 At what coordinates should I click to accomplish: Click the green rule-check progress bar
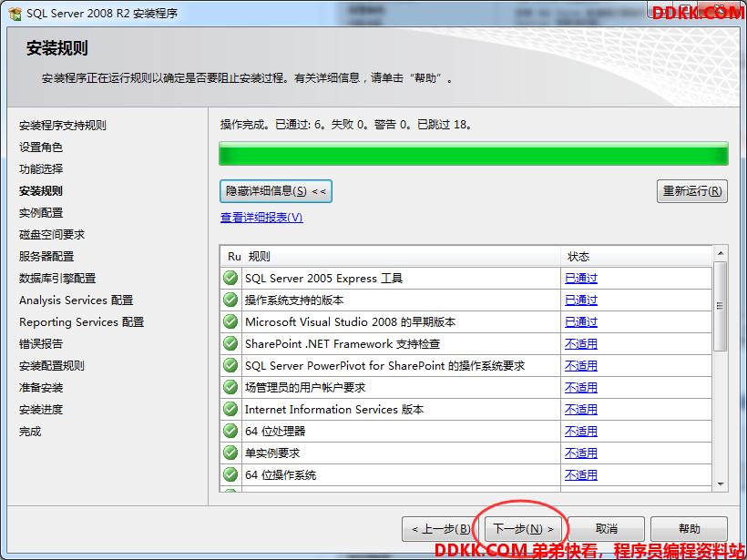point(474,154)
